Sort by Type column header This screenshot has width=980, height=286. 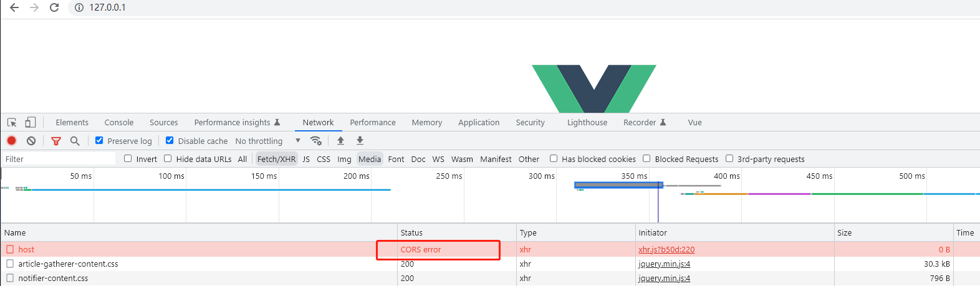pos(576,232)
